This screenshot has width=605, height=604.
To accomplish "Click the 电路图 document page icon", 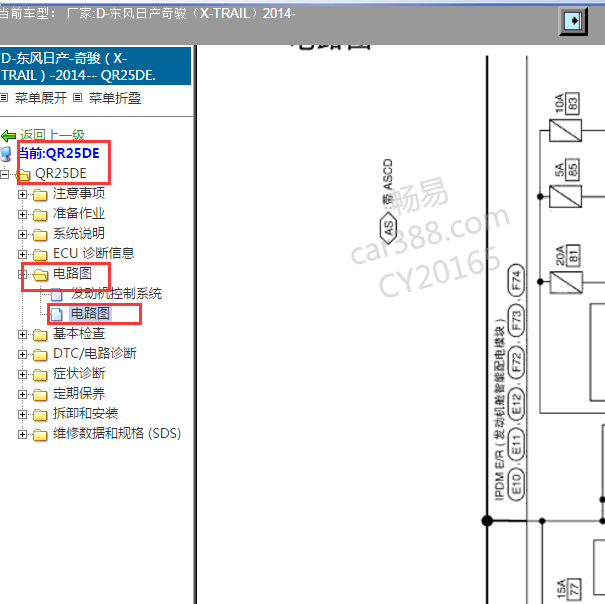I will [57, 315].
